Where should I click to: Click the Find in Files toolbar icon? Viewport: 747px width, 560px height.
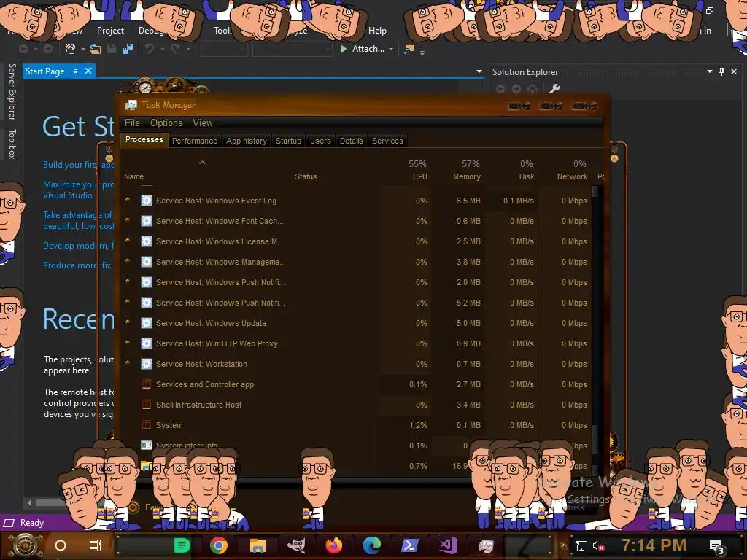click(x=409, y=49)
